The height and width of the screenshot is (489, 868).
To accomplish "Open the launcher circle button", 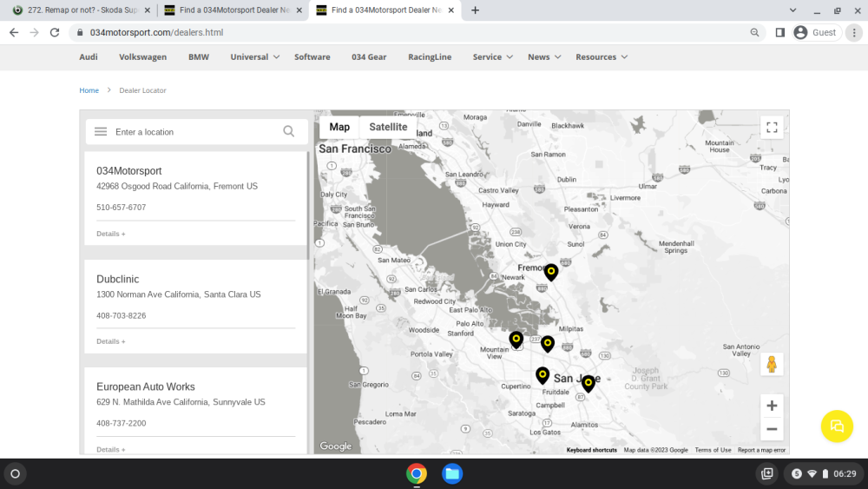I will coord(16,473).
